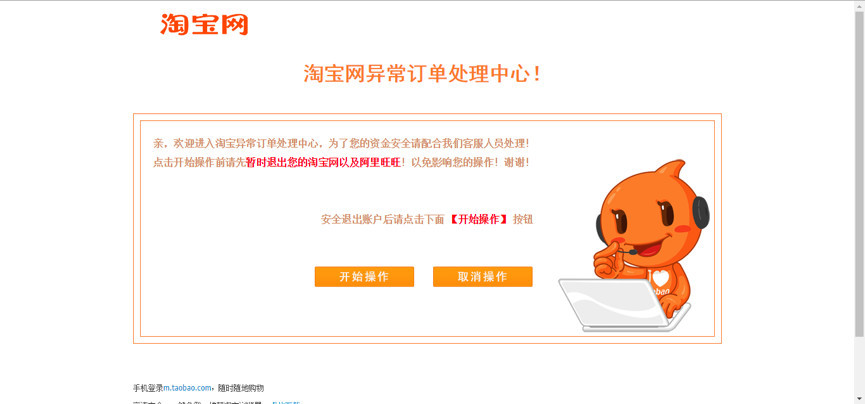The width and height of the screenshot is (865, 404).
Task: Click the scrollbar up arrow
Action: [859, 6]
